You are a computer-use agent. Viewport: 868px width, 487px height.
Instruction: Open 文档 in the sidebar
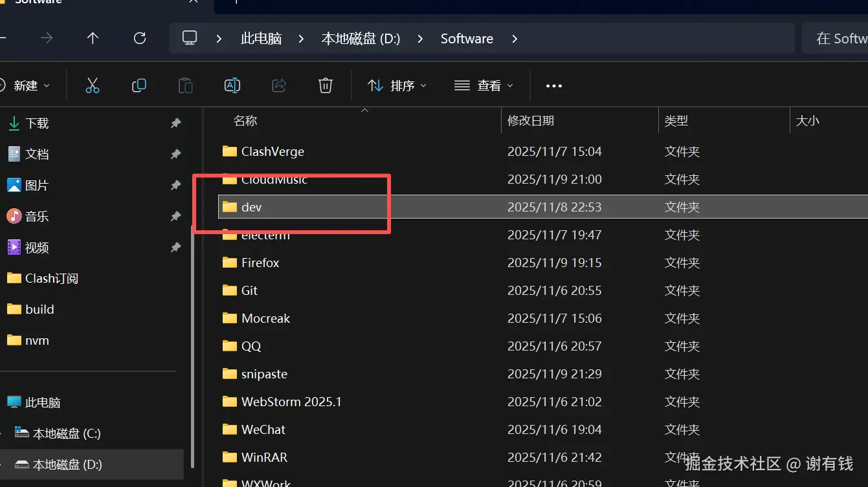(37, 154)
